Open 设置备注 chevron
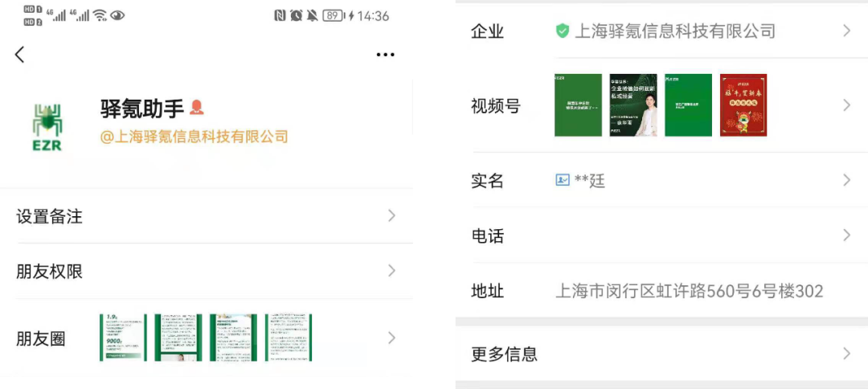The height and width of the screenshot is (389, 868). point(392,216)
